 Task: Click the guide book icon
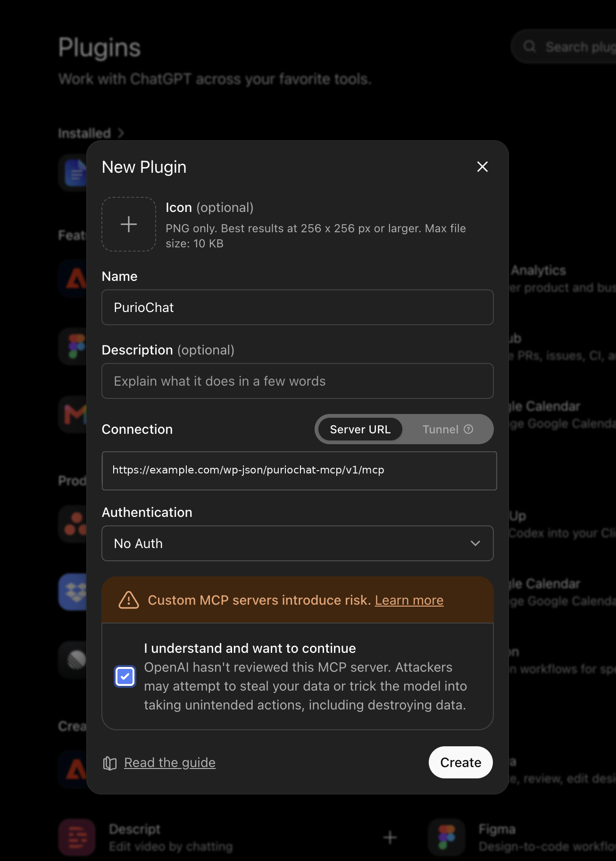tap(110, 763)
